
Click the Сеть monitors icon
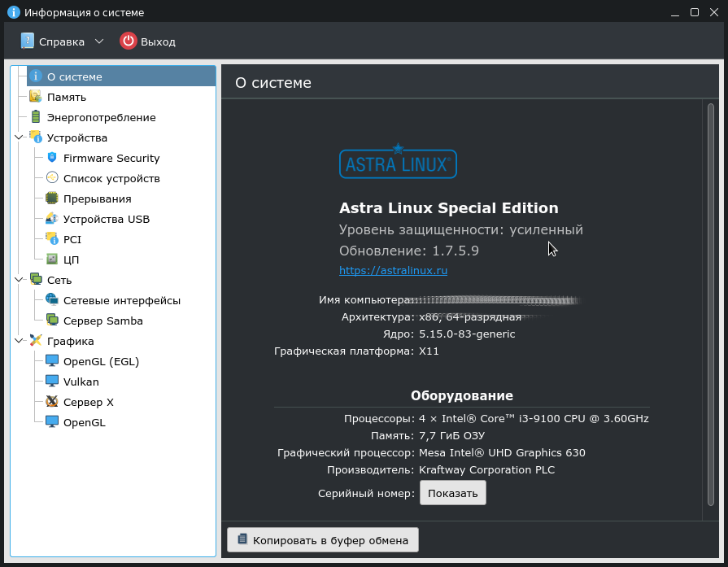pyautogui.click(x=36, y=279)
